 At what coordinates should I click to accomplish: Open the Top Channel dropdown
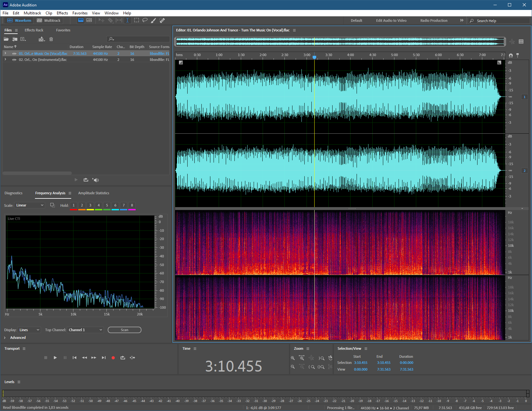85,330
